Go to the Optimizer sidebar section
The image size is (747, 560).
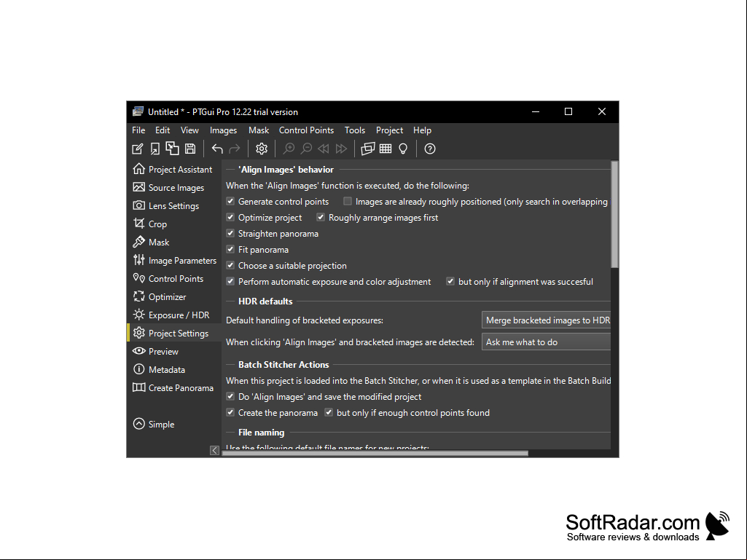[174, 296]
